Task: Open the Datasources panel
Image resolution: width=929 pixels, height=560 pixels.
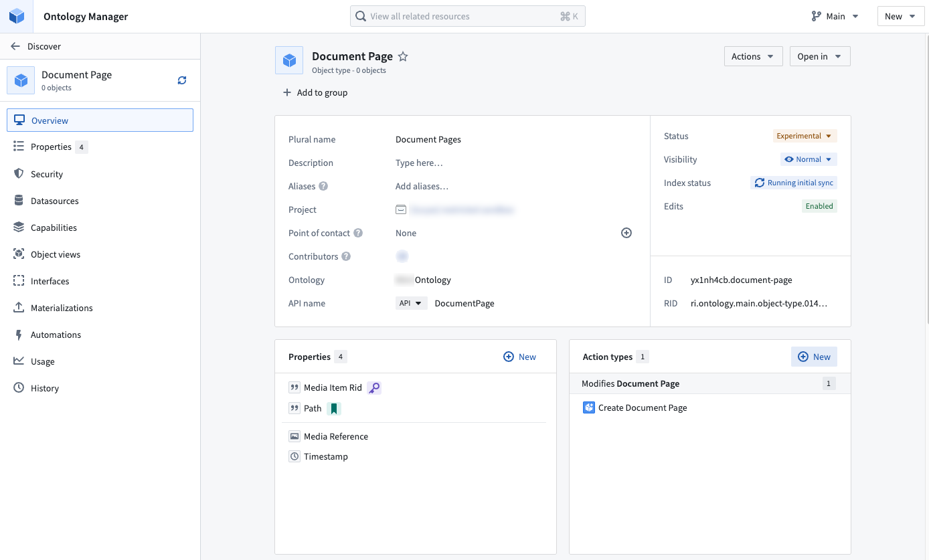Action: [54, 200]
